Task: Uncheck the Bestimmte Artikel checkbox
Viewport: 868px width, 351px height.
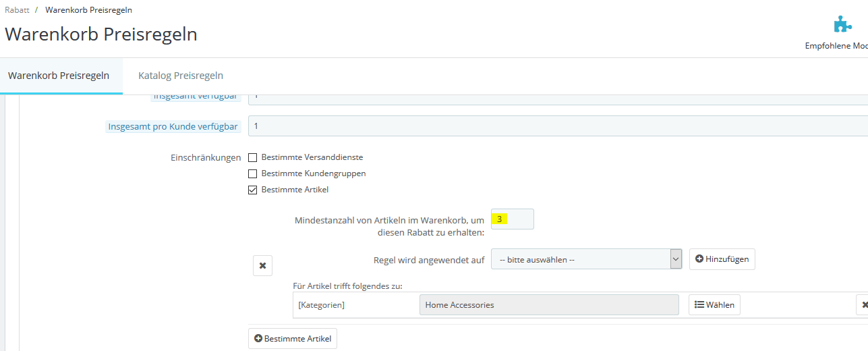Action: click(x=253, y=190)
